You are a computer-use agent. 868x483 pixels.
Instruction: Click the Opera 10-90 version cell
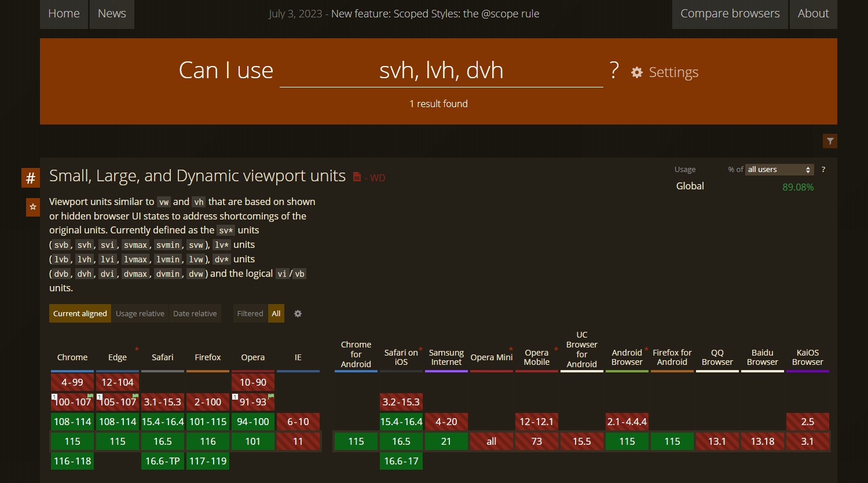[253, 382]
